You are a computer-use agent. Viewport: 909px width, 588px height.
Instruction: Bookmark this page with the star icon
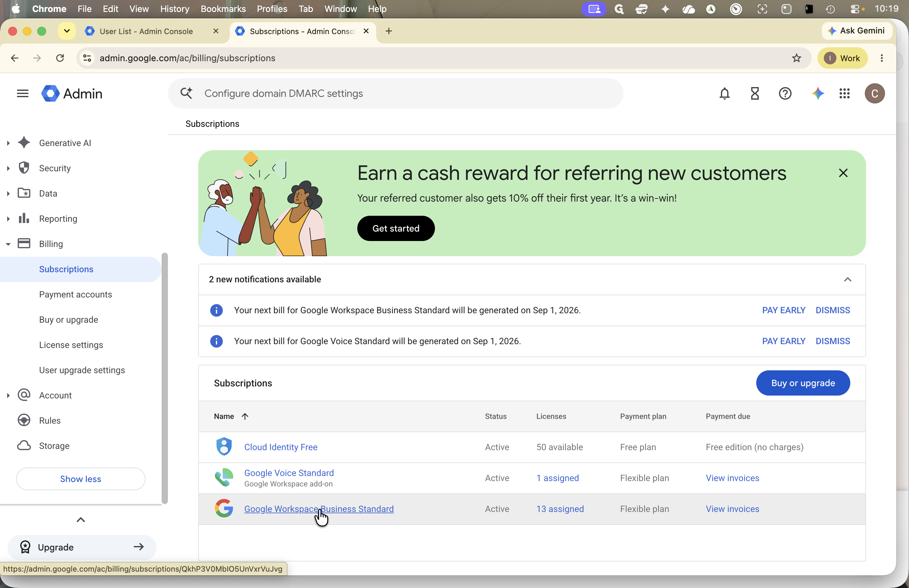pos(796,58)
